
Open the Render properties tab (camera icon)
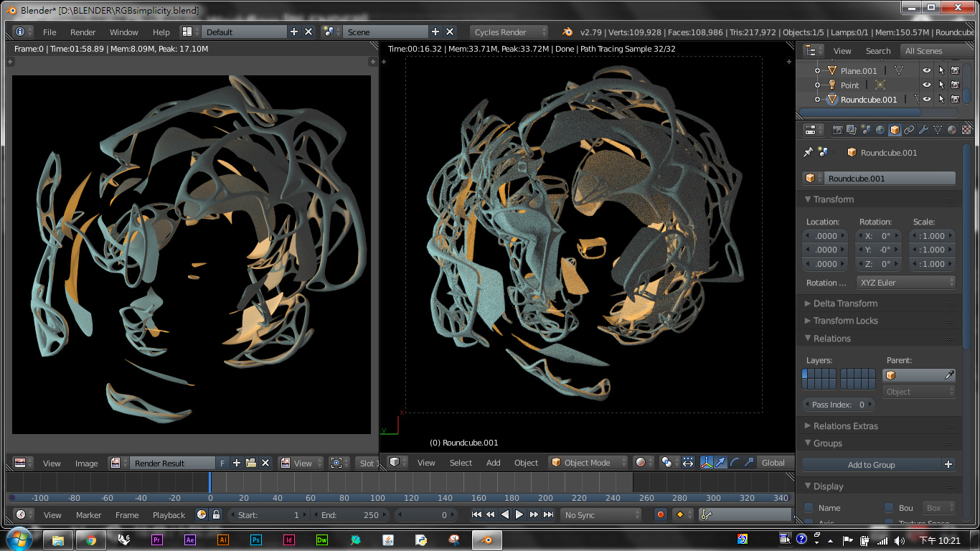837,130
